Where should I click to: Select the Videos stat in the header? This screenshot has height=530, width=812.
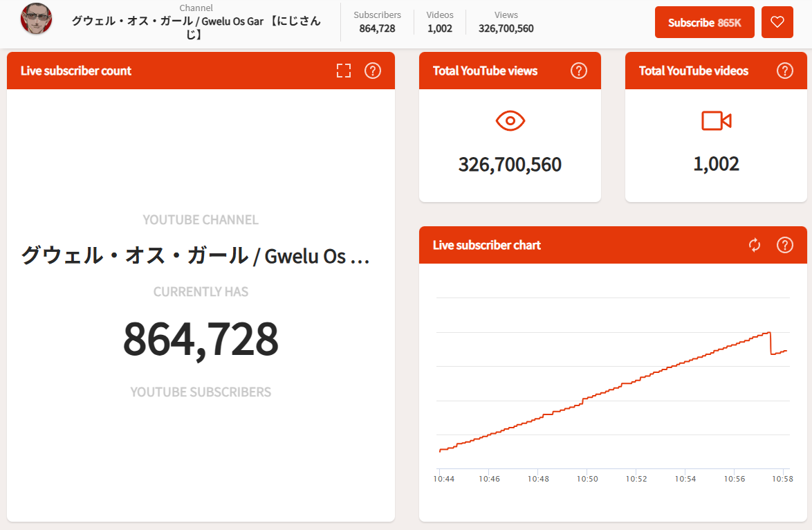point(440,22)
